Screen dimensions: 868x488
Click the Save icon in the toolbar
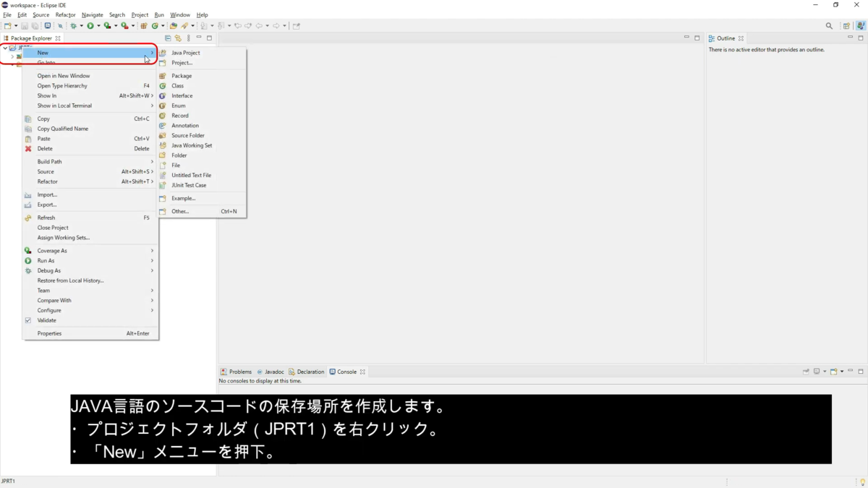(x=24, y=25)
